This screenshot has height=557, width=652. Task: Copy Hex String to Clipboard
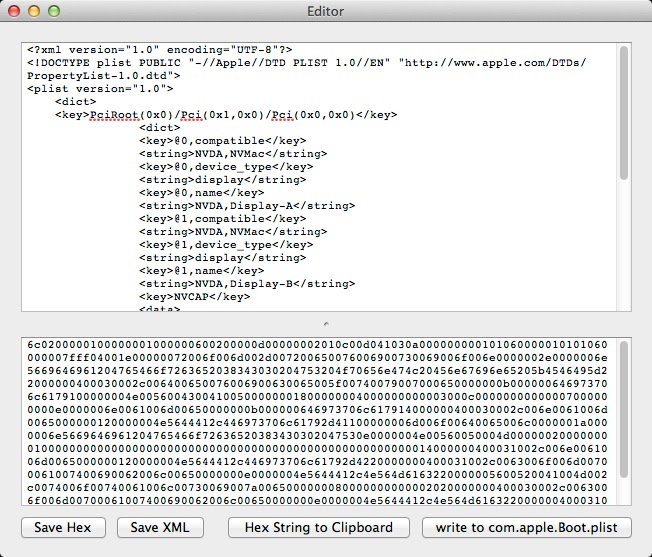pyautogui.click(x=319, y=527)
